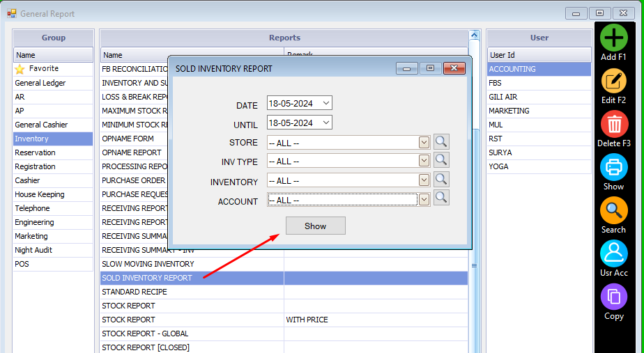This screenshot has height=353, width=644.
Task: Close the Sold Inventory Report dialog
Action: click(454, 68)
